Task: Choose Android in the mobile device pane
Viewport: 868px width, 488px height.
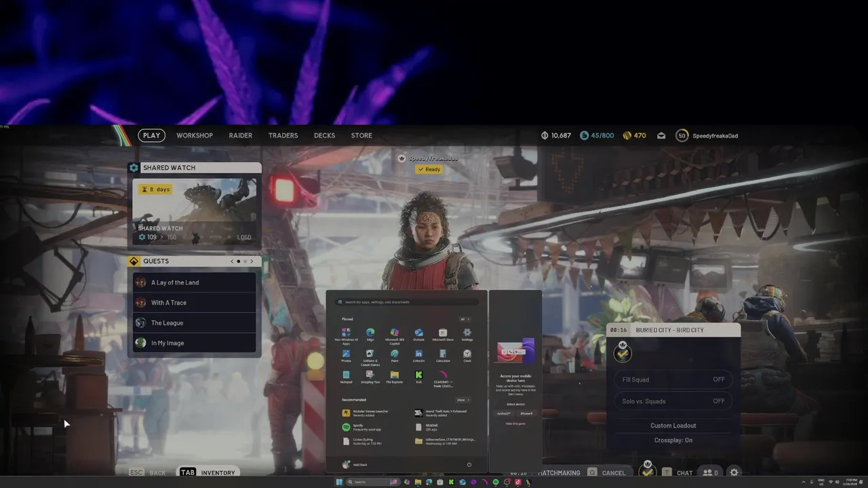Action: [x=504, y=413]
